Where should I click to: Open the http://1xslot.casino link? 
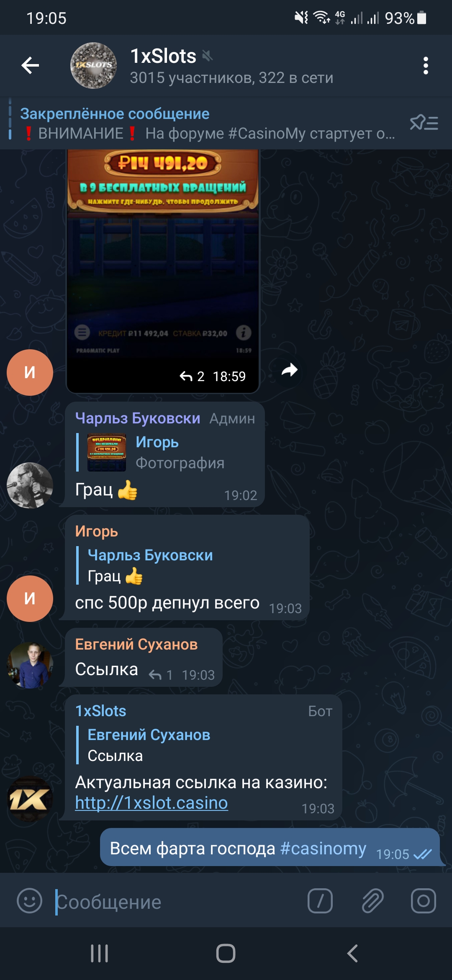click(152, 803)
